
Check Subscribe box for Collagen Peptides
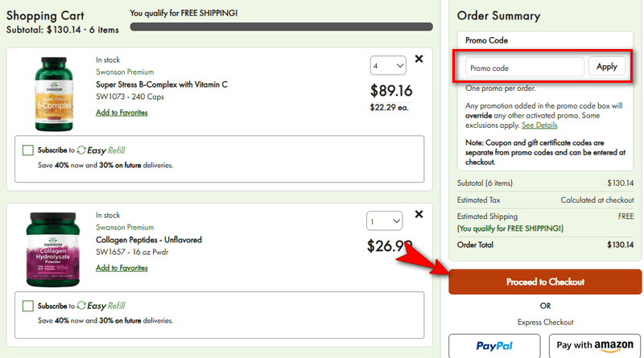tap(28, 307)
